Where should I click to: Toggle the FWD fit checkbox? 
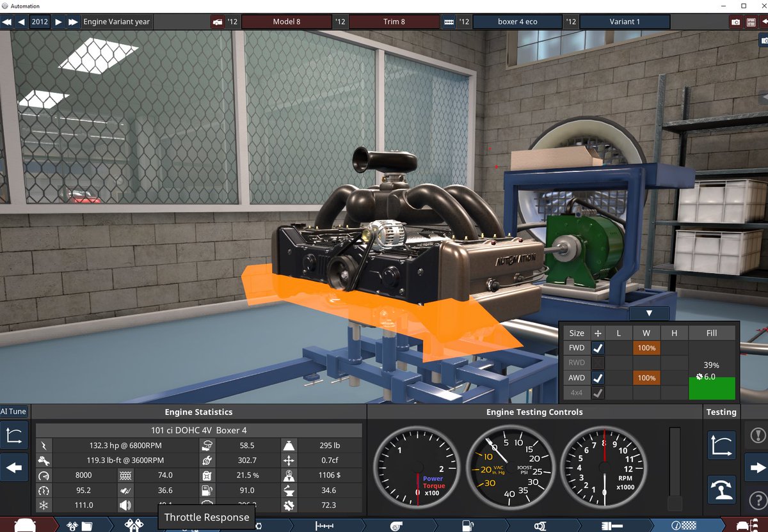pos(598,348)
